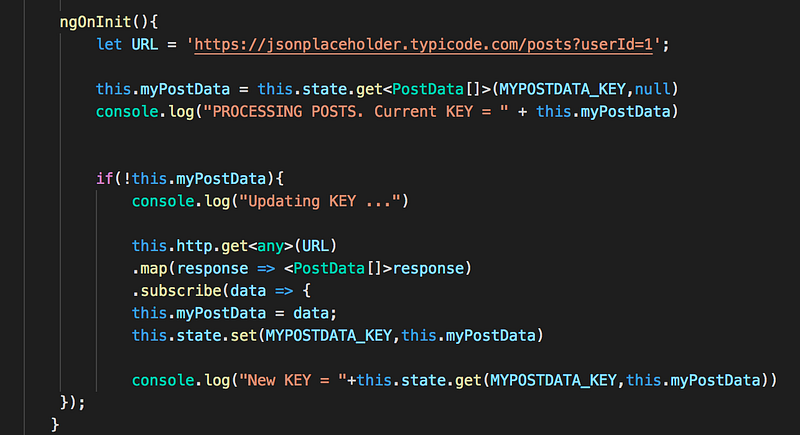Click the let keyword
Screen dimensions: 800x435
click(x=109, y=44)
